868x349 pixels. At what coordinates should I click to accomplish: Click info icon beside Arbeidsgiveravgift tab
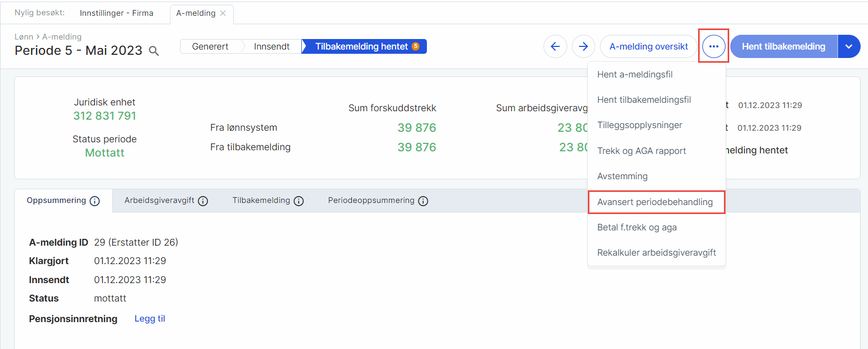click(x=203, y=201)
